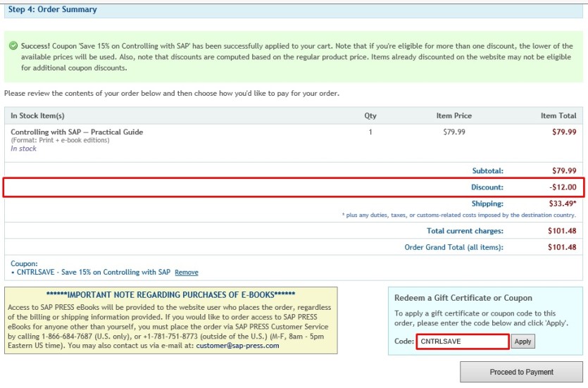Image resolution: width=588 pixels, height=388 pixels.
Task: Click the Item Total column header
Action: (558, 116)
